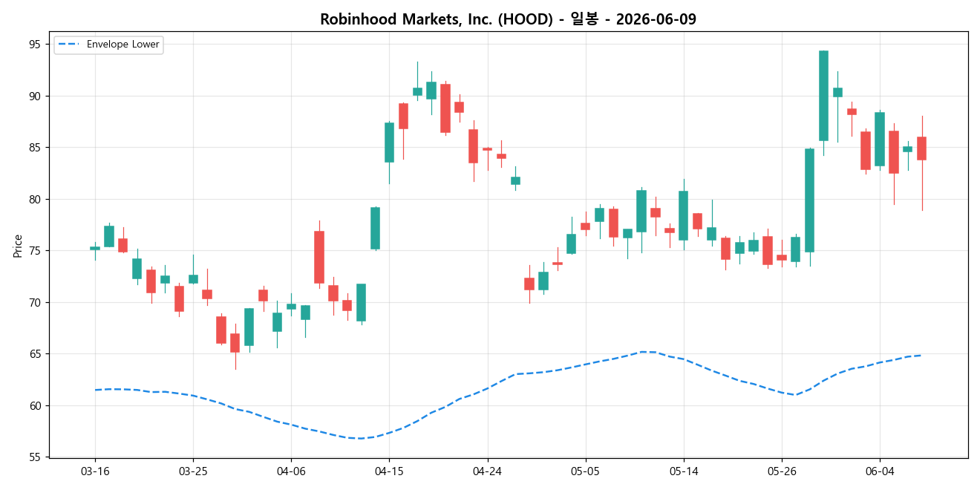Viewport: 980px width, 490px height.
Task: Click the green candle at 04-15 near 79
Action: pos(375,228)
